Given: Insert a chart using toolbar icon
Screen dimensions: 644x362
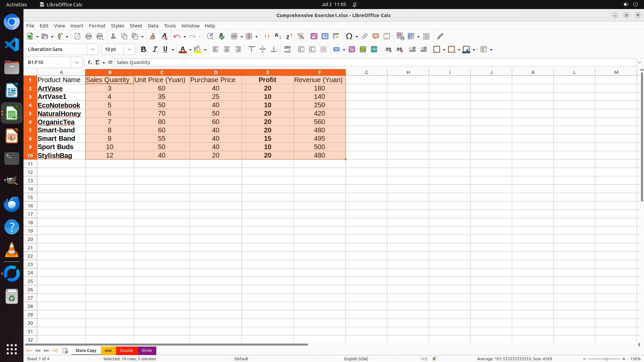Looking at the screenshot, I should (325, 36).
